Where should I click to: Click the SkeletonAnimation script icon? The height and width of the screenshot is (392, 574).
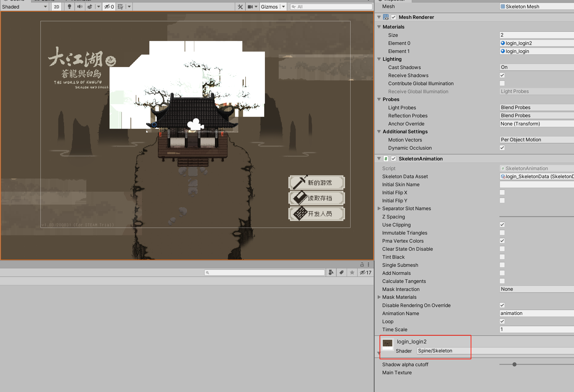coord(386,159)
